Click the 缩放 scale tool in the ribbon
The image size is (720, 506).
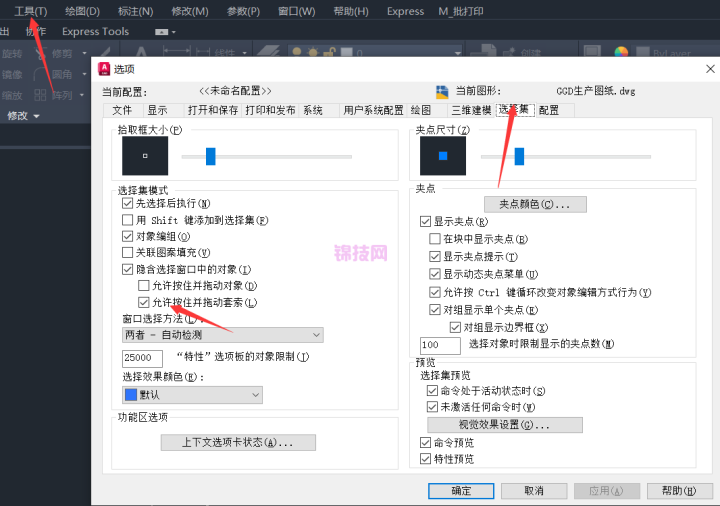coord(12,96)
